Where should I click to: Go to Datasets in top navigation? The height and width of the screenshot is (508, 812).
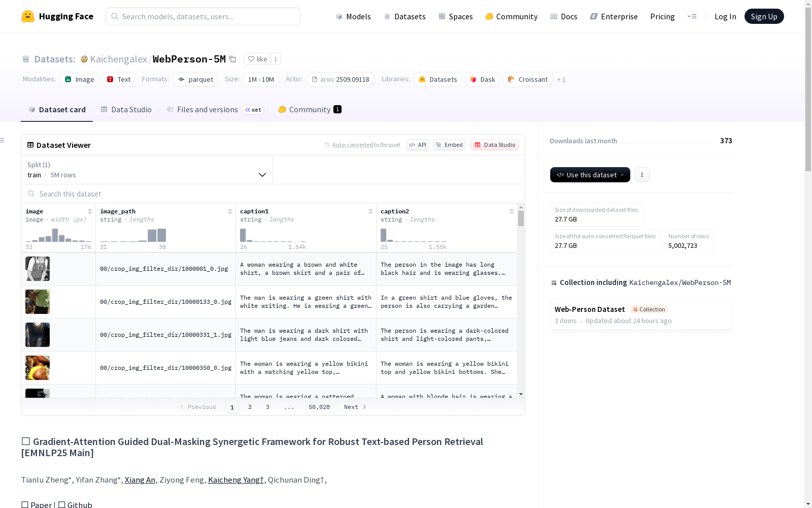point(405,16)
